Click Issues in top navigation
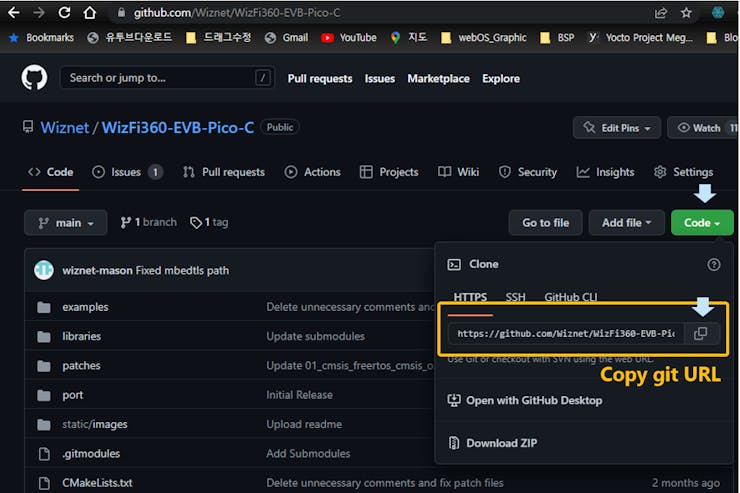The width and height of the screenshot is (740, 493). tap(380, 79)
